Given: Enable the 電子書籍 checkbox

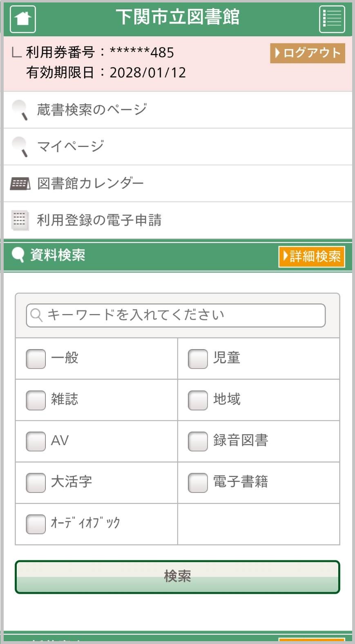Looking at the screenshot, I should point(197,483).
